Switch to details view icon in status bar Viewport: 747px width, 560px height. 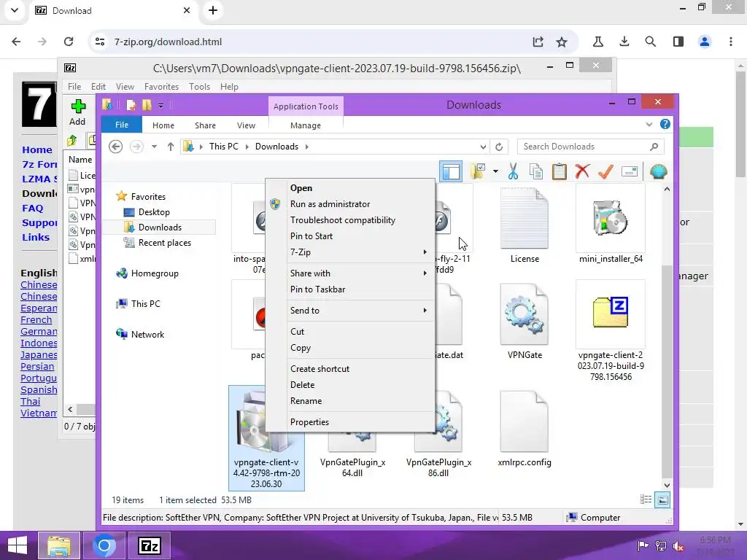pyautogui.click(x=646, y=499)
